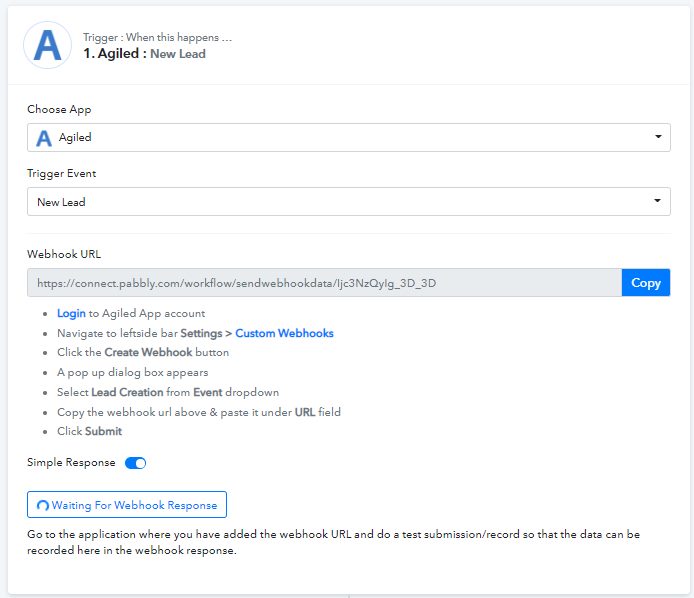The width and height of the screenshot is (694, 598).
Task: Click the 'Choose App' label
Action: pos(59,109)
